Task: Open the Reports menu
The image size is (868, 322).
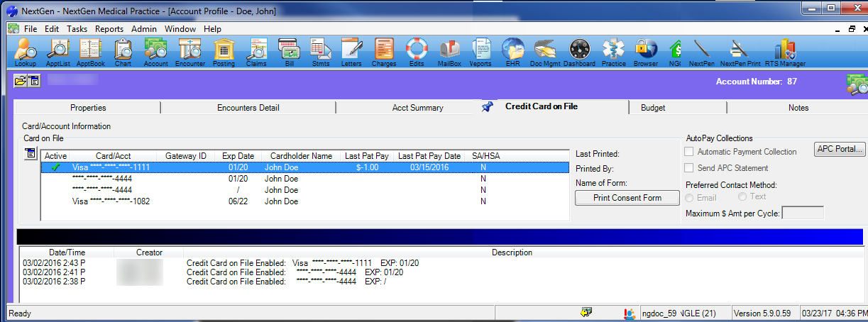Action: pyautogui.click(x=109, y=29)
